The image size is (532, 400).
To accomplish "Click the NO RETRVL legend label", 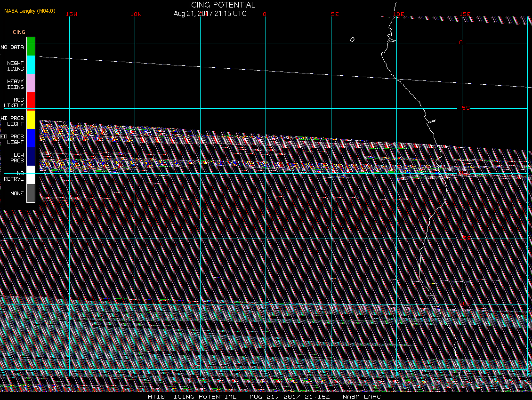I will pyautogui.click(x=14, y=176).
